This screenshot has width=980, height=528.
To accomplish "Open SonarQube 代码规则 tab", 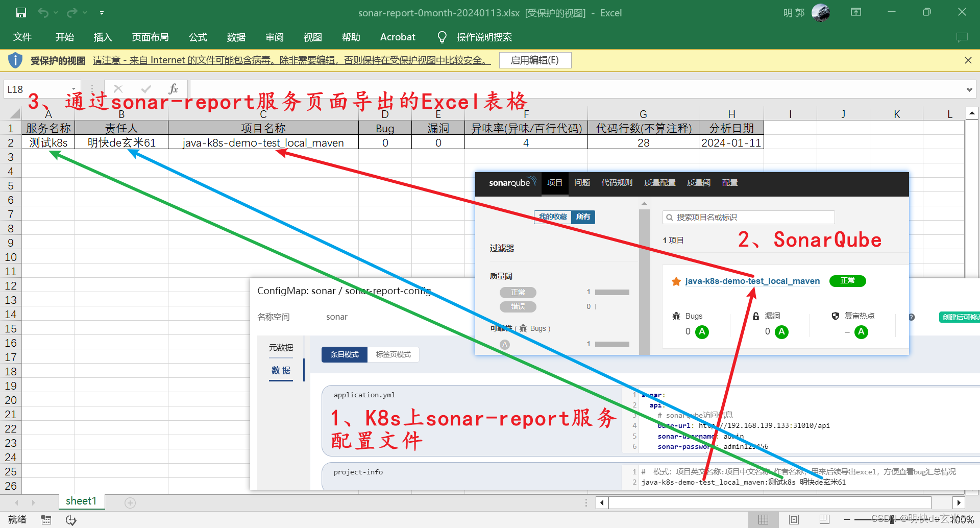I will [x=617, y=183].
